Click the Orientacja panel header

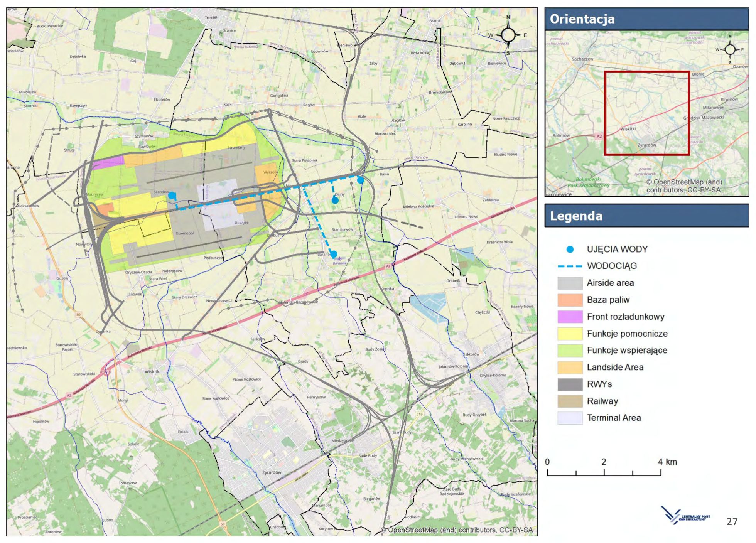tap(646, 19)
